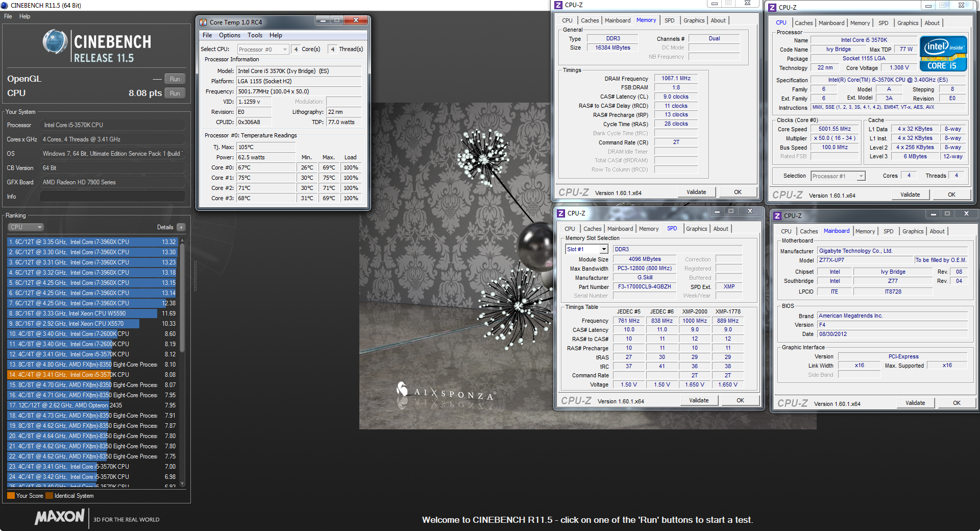Open Cinebench Help menu

pos(25,16)
